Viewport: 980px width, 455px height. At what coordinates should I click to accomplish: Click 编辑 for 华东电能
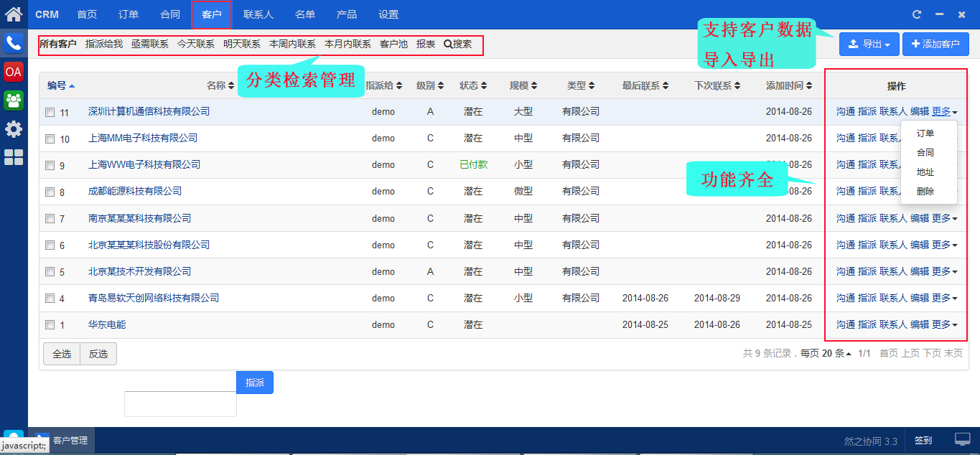(x=920, y=324)
